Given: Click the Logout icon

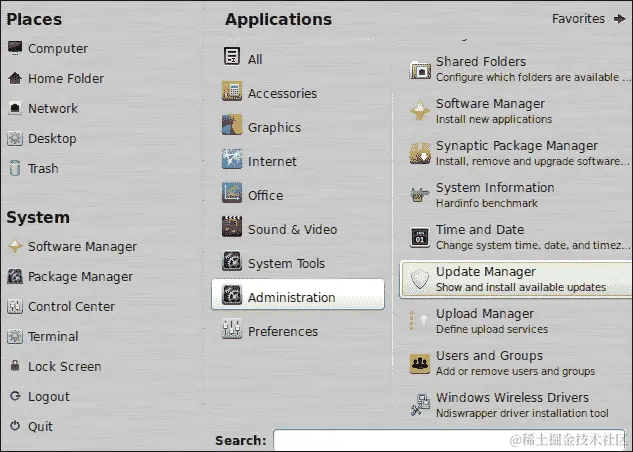Looking at the screenshot, I should tap(15, 396).
